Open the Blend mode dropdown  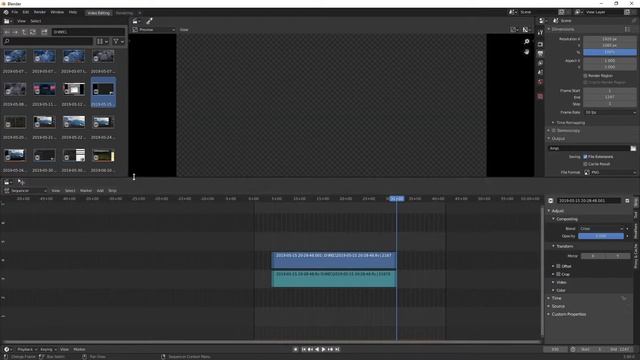(x=601, y=229)
